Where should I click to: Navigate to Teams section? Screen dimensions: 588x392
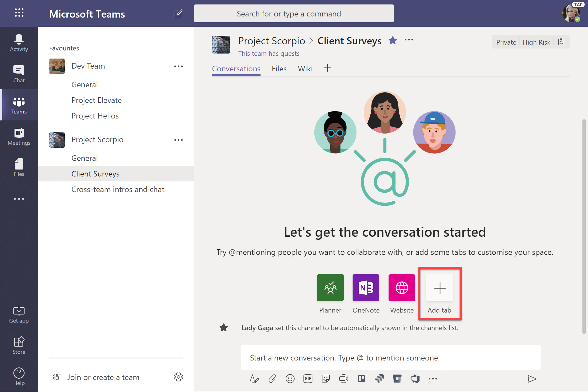pos(19,104)
